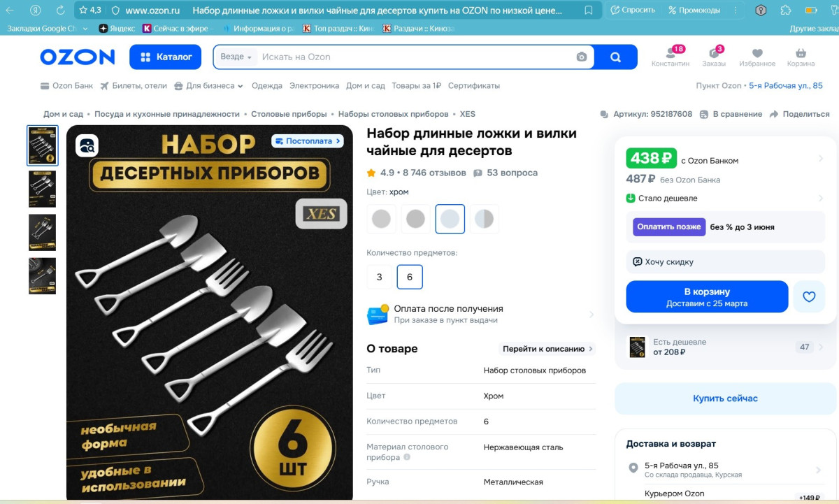This screenshot has width=839, height=504.
Task: Click the Поделиться share icon
Action: click(x=774, y=114)
